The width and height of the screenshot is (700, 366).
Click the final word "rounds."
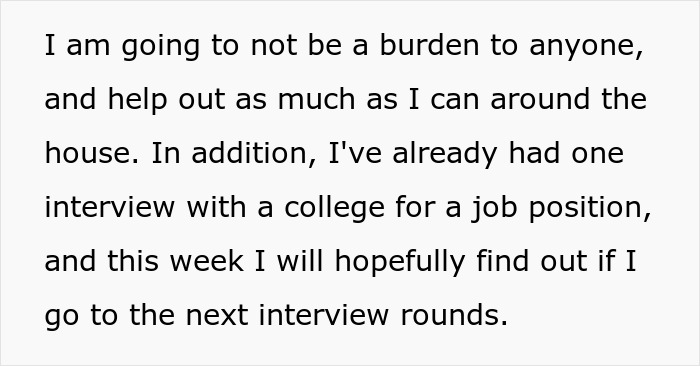(454, 315)
